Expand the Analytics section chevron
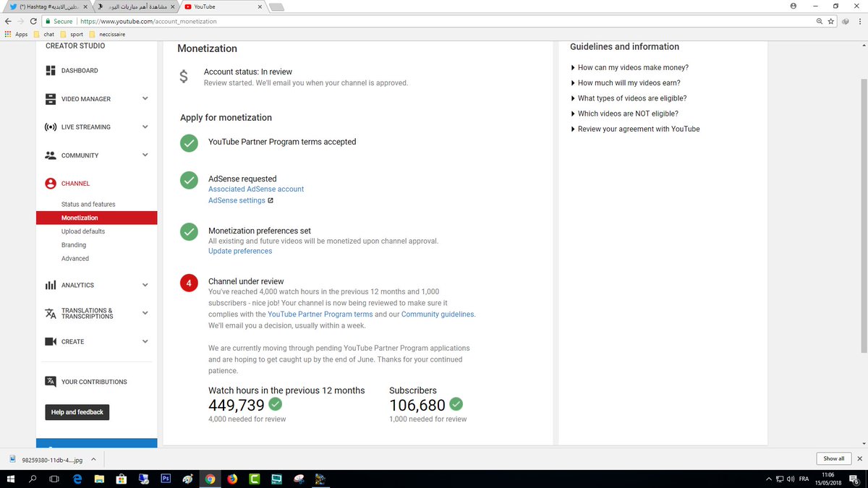 coord(145,285)
